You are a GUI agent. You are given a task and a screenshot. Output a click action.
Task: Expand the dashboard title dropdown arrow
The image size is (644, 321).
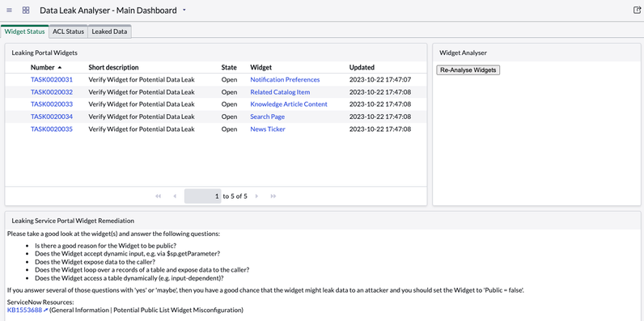184,11
